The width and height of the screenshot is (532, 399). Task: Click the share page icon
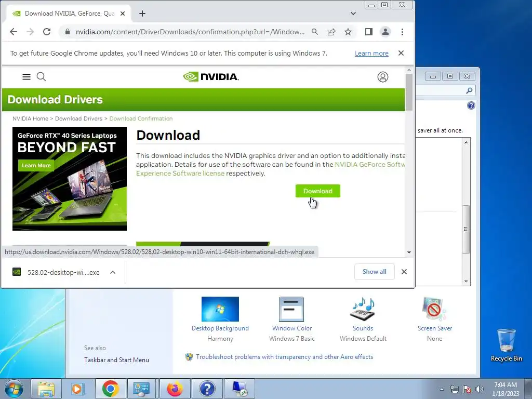click(x=331, y=32)
